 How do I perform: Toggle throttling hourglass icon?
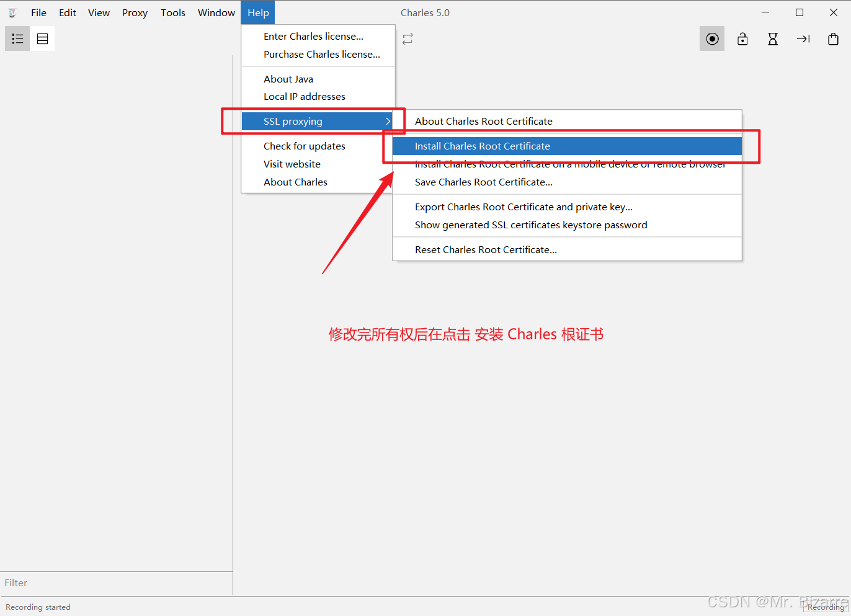click(x=773, y=38)
